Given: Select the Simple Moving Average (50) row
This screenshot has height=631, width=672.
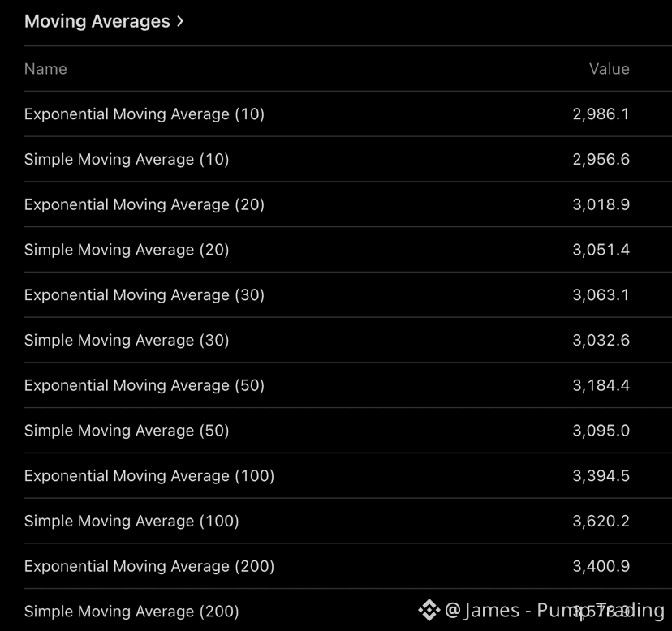Looking at the screenshot, I should coord(127,431).
